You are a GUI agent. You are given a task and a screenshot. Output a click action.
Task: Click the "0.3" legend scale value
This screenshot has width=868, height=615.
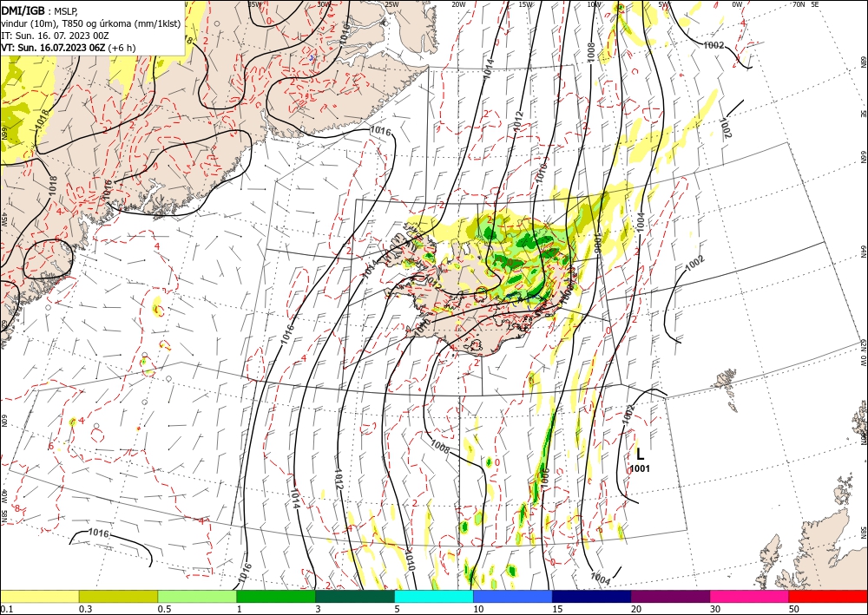pos(85,609)
